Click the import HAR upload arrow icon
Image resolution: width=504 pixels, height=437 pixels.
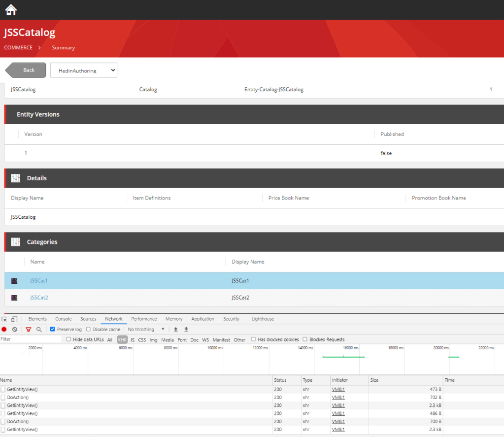[175, 330]
